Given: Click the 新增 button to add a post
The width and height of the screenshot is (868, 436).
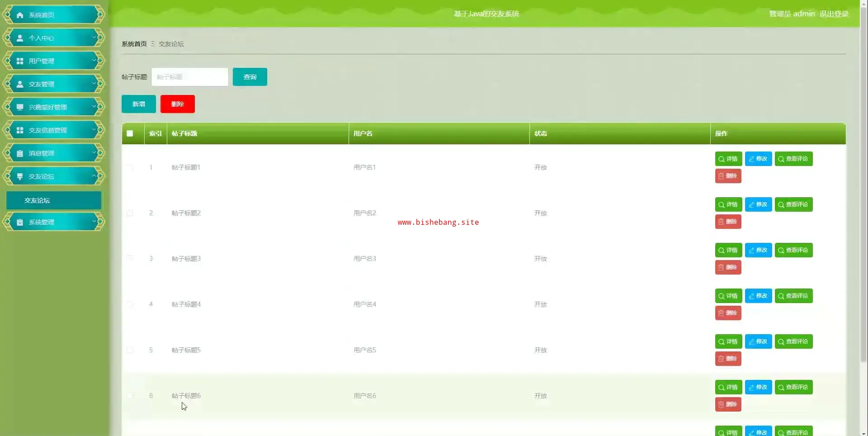Looking at the screenshot, I should [x=139, y=104].
